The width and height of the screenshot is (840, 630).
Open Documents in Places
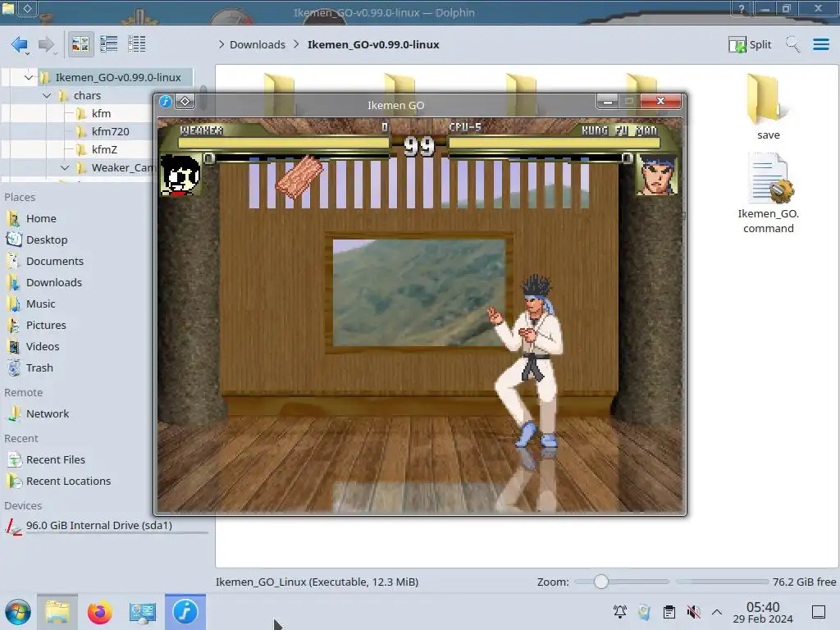point(55,262)
